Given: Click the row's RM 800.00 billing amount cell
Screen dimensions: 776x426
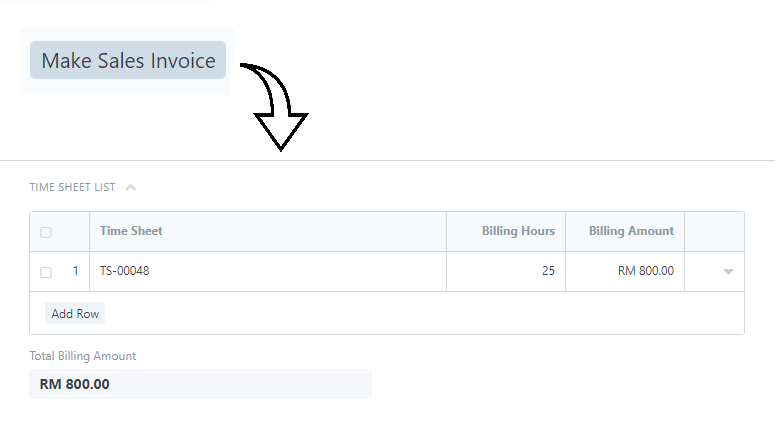Looking at the screenshot, I should [x=625, y=271].
